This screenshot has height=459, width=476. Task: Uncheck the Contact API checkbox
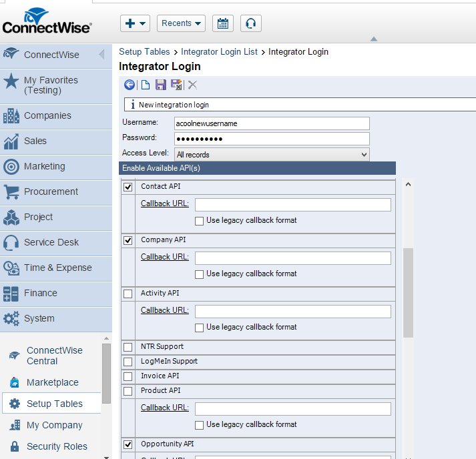pyautogui.click(x=128, y=187)
